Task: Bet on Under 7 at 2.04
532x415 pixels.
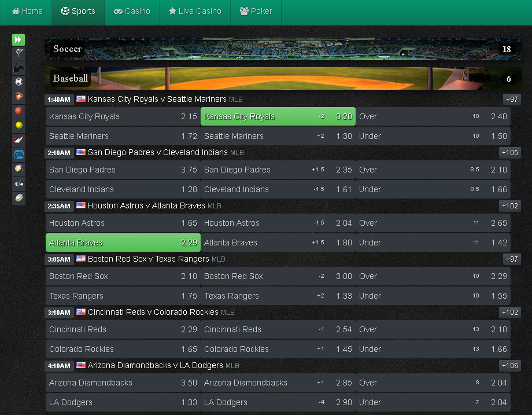Action: [x=433, y=402]
